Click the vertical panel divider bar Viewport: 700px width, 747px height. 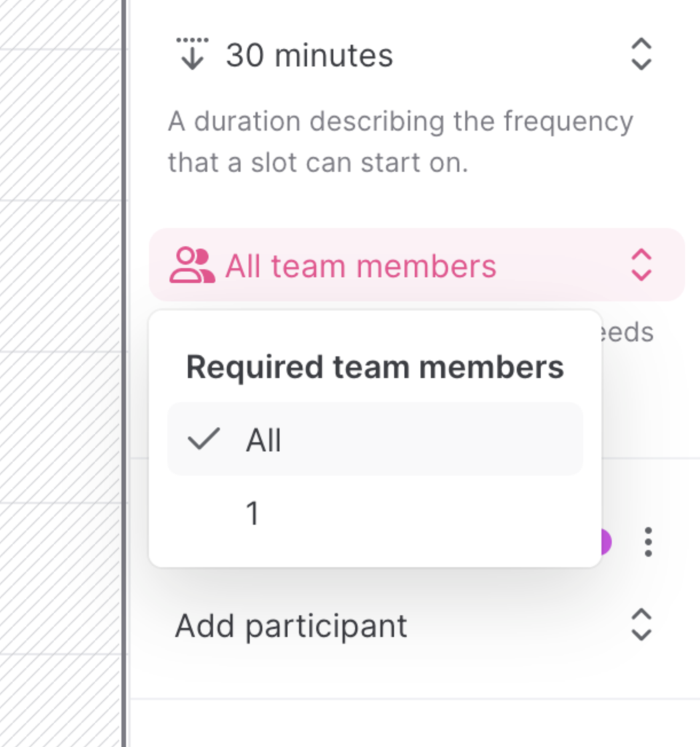click(x=124, y=373)
